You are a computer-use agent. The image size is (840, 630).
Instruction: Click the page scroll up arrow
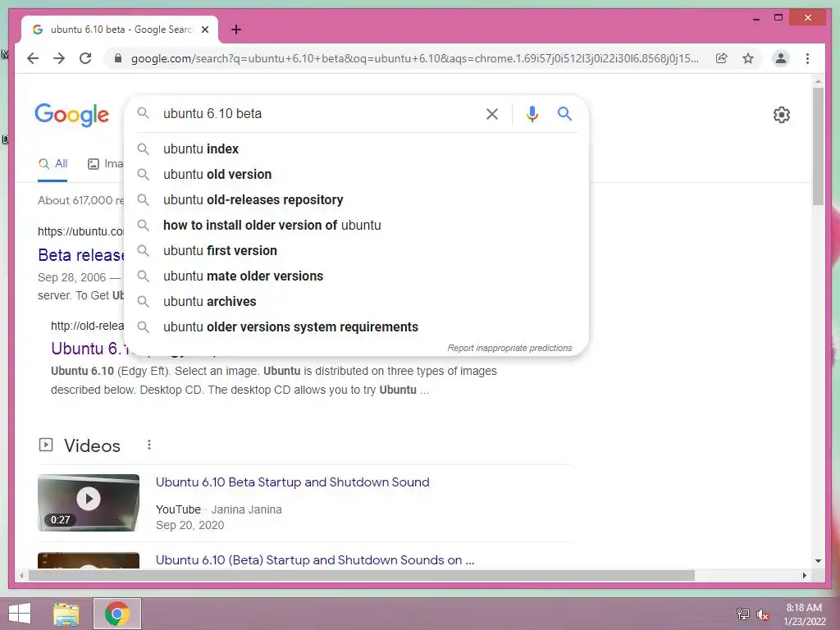click(818, 81)
